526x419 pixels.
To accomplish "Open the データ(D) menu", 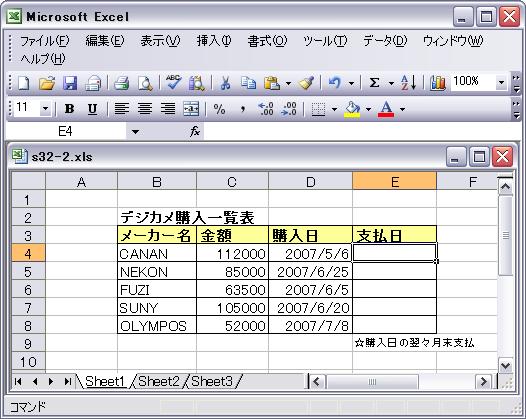I will pos(385,41).
